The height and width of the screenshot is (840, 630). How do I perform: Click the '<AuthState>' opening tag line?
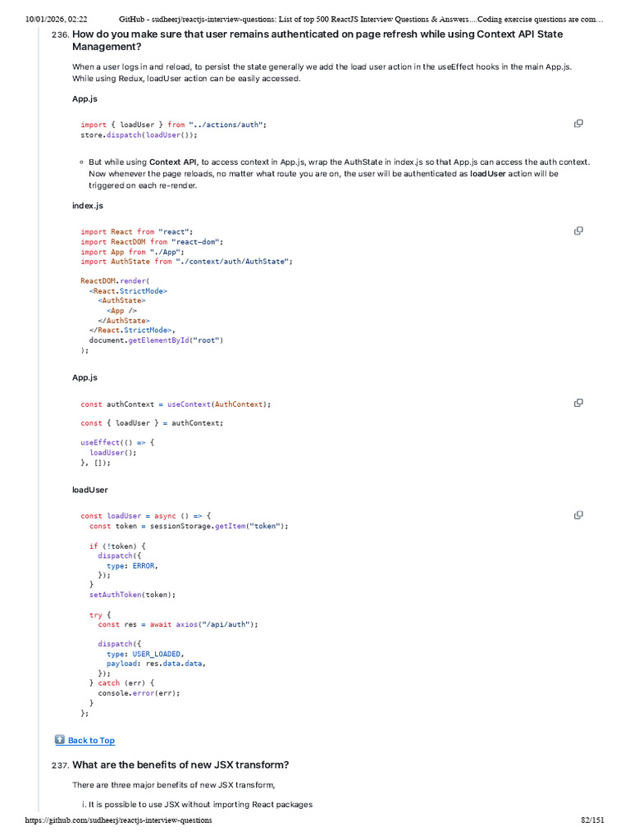pyautogui.click(x=121, y=300)
